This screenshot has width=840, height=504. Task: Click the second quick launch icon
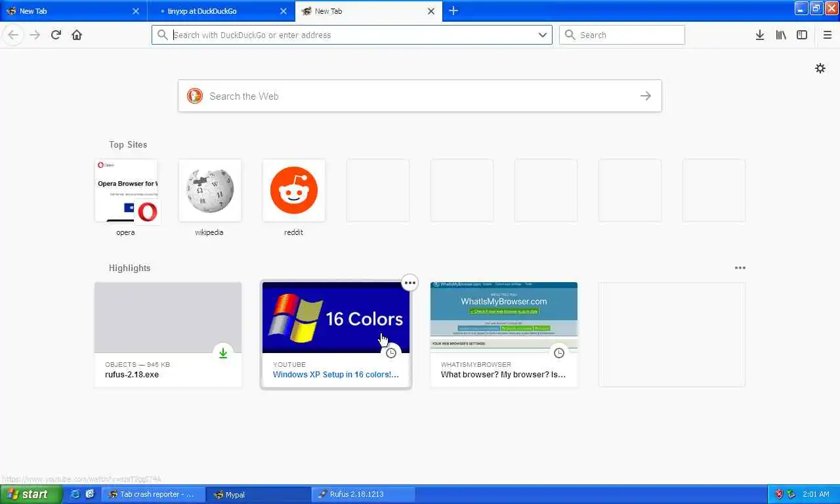click(90, 494)
